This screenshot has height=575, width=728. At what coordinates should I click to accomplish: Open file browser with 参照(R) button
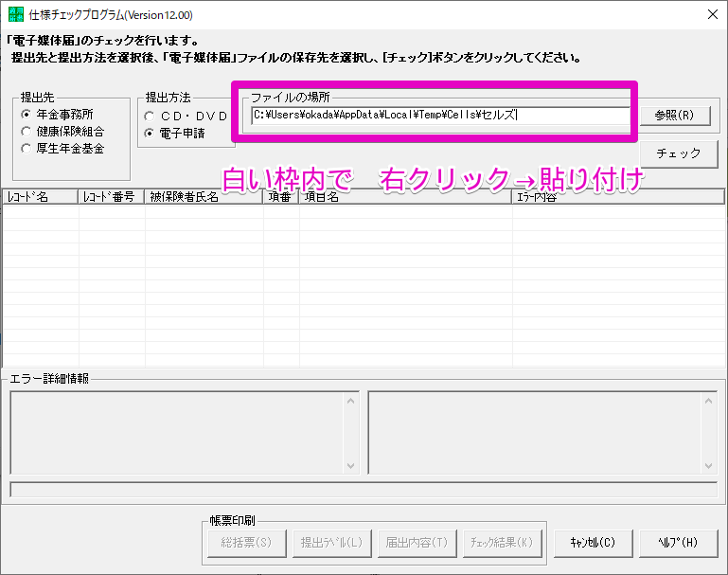(x=675, y=116)
